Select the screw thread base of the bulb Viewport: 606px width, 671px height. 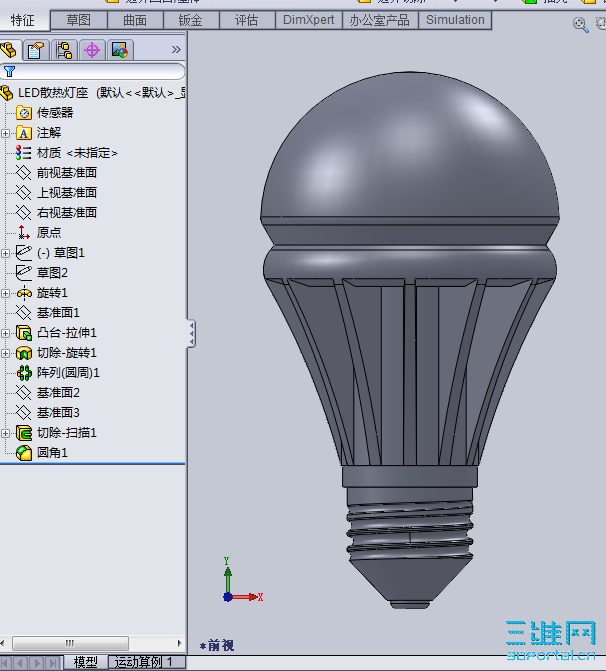[410, 528]
